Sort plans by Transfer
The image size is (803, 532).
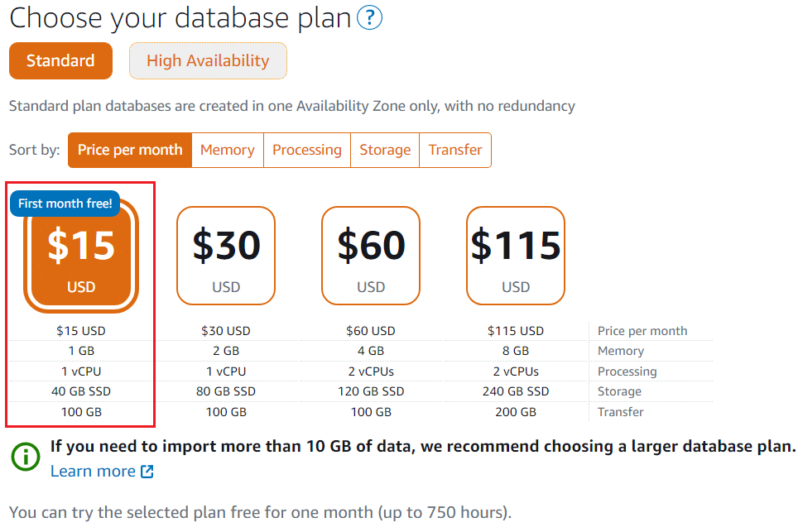[x=455, y=150]
